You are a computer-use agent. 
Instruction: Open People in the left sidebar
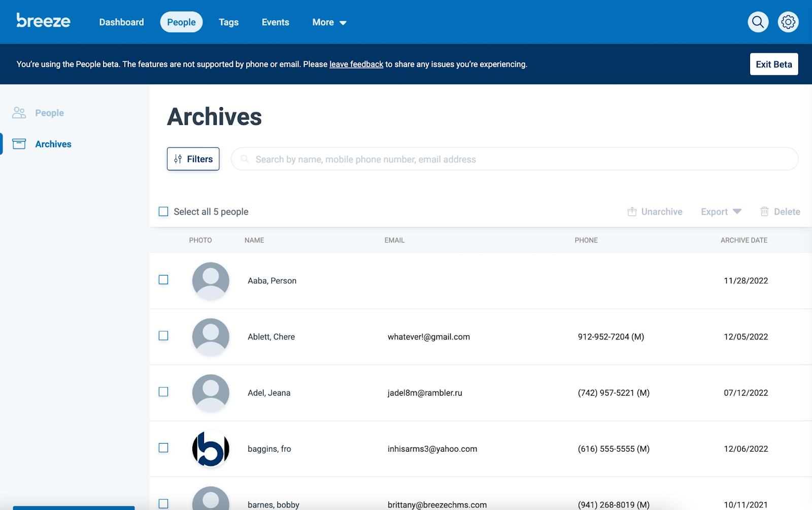[x=49, y=113]
